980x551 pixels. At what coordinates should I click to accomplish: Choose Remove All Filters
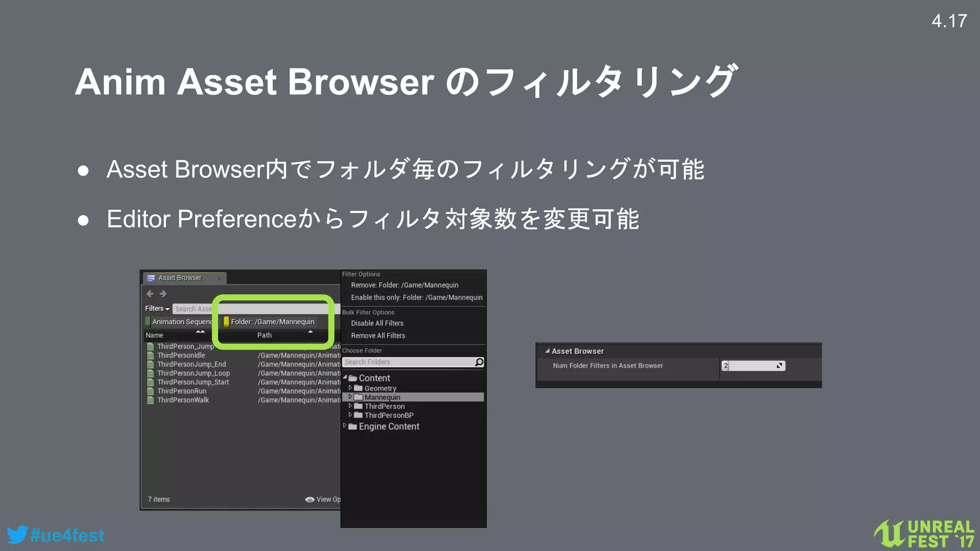pyautogui.click(x=378, y=336)
